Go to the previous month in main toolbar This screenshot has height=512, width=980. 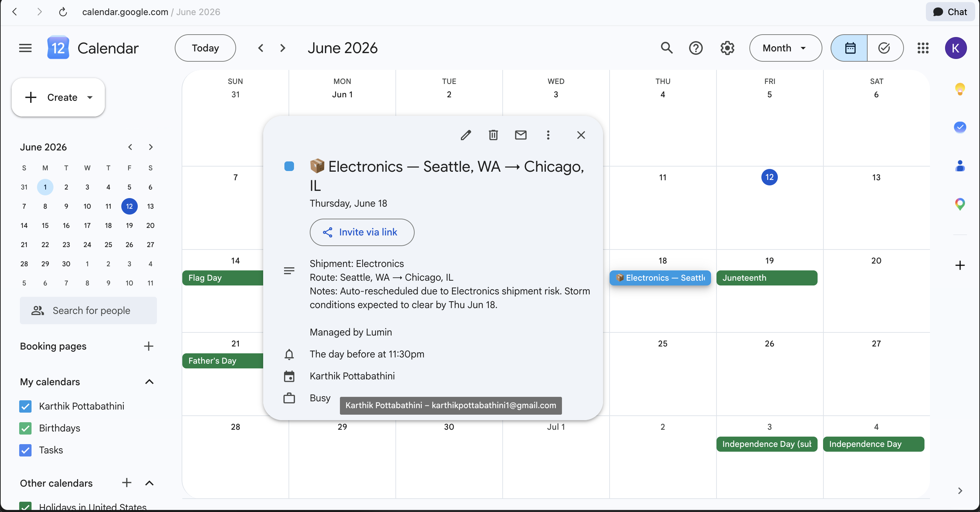click(261, 48)
